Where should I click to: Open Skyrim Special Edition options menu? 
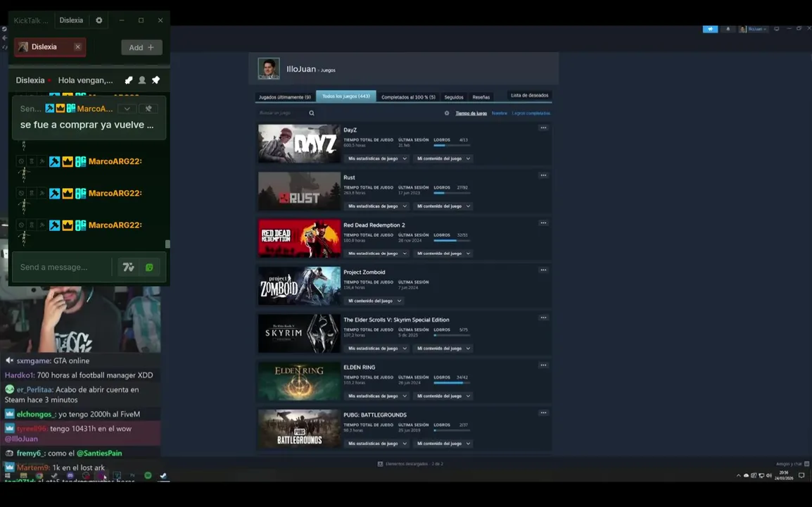pos(543,318)
